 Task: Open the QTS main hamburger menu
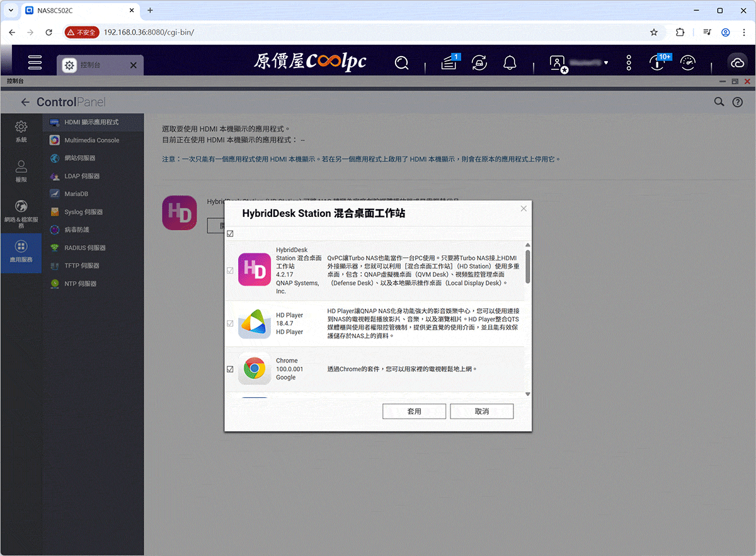point(35,62)
